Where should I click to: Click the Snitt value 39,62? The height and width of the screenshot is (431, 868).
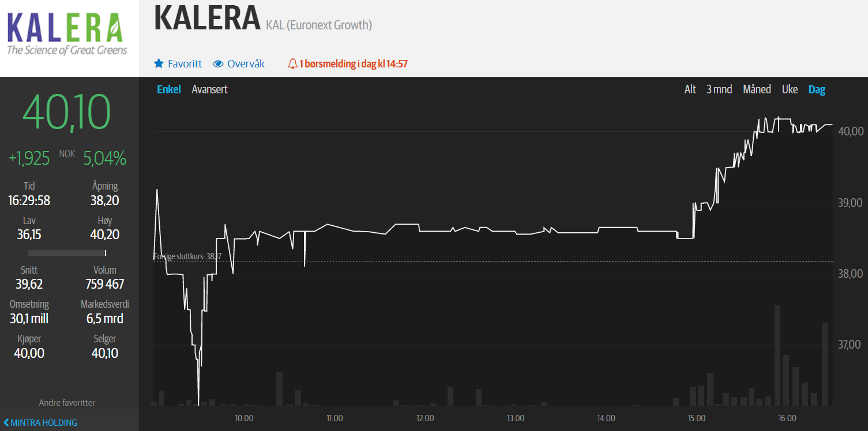(x=29, y=284)
